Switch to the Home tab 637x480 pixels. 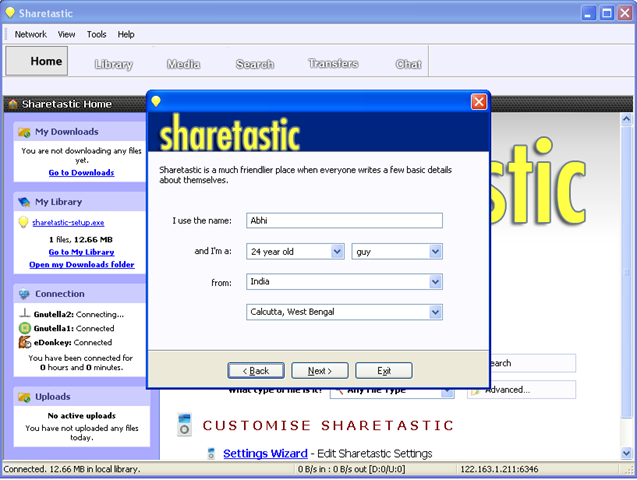pyautogui.click(x=37, y=61)
